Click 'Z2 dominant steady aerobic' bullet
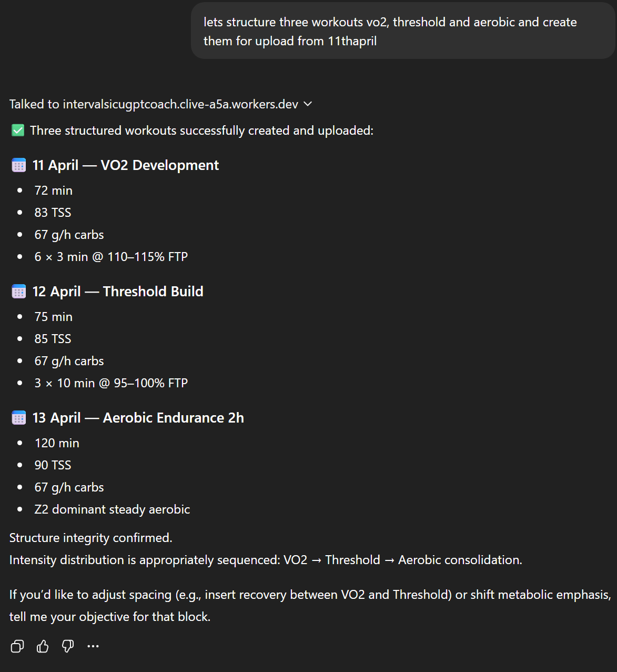The height and width of the screenshot is (672, 617). pyautogui.click(x=112, y=509)
